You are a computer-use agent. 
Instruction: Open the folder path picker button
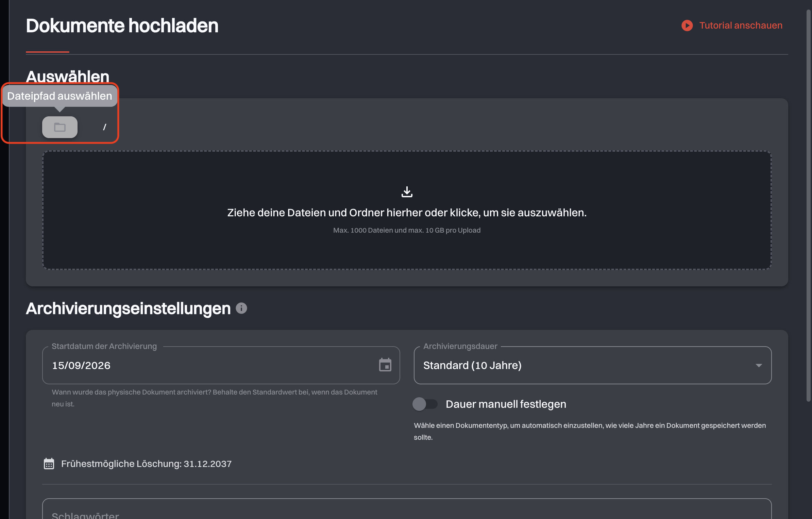(x=60, y=127)
